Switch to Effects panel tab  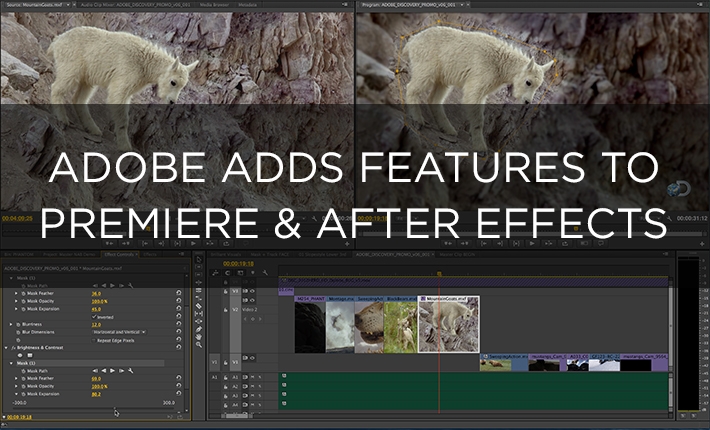point(150,254)
